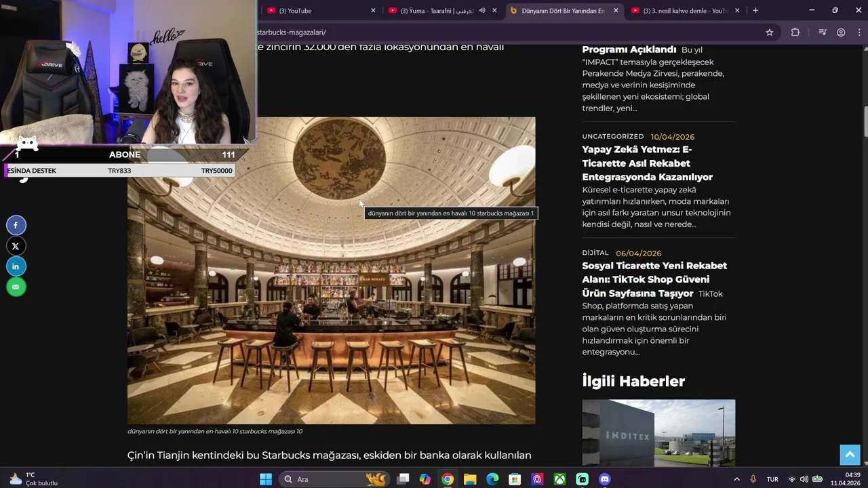Open Wi-Fi network settings in tray
The width and height of the screenshot is (868, 488).
tap(791, 479)
